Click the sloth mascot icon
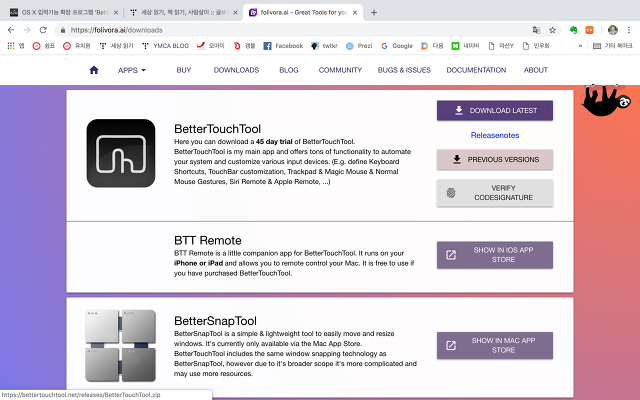Viewport: 640px width, 400px height. pyautogui.click(x=605, y=100)
